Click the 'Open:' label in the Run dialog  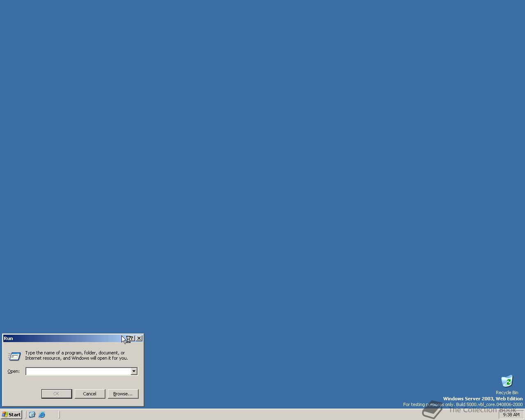14,371
